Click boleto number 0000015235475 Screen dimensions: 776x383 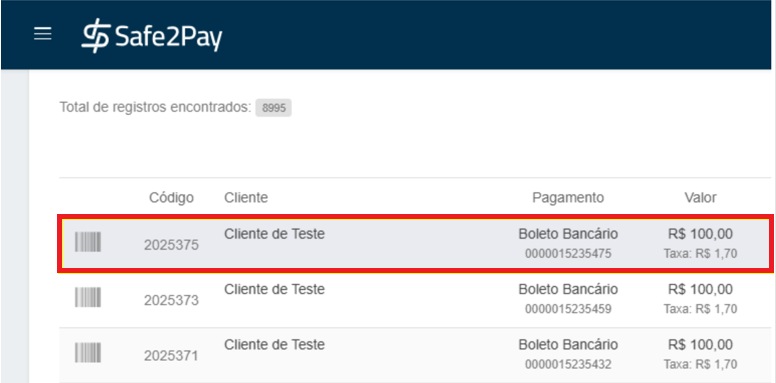coord(568,254)
